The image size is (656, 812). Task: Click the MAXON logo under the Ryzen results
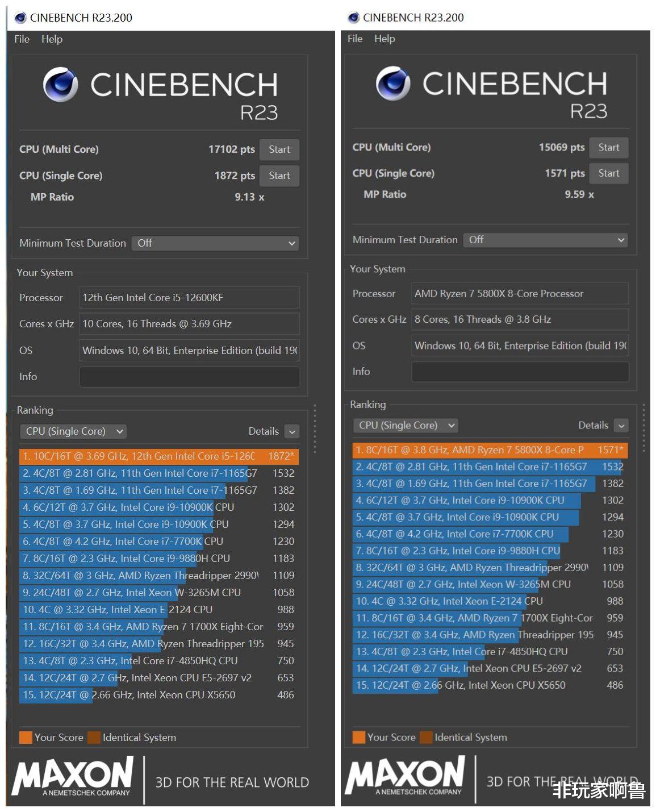tap(405, 776)
